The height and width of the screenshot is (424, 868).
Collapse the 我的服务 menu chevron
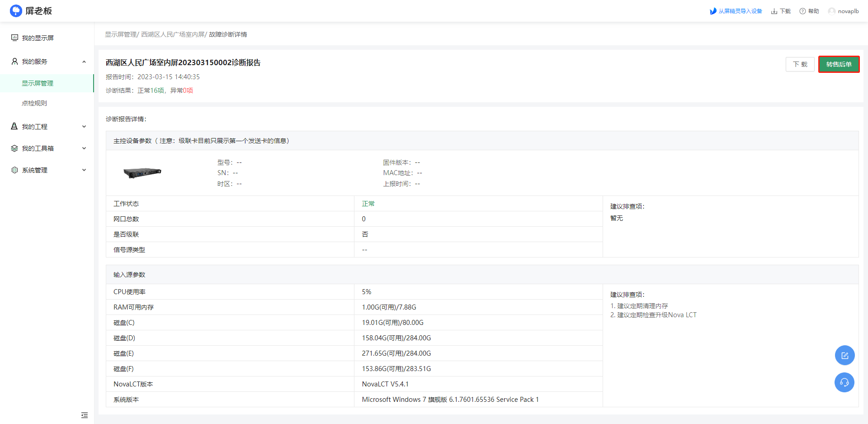click(84, 62)
